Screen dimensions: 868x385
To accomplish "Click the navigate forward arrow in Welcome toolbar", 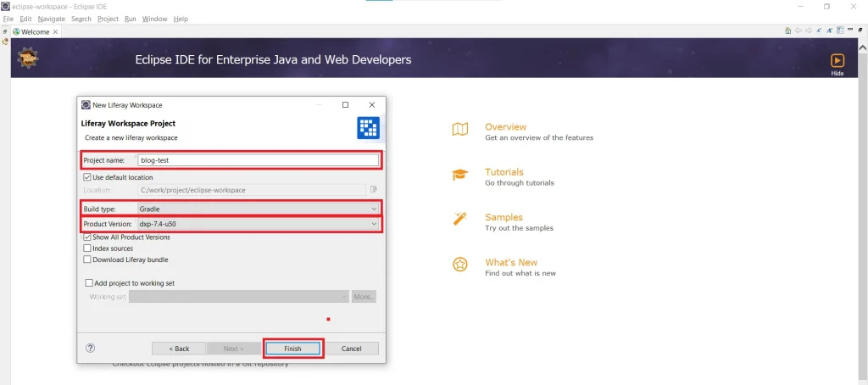I will (809, 31).
